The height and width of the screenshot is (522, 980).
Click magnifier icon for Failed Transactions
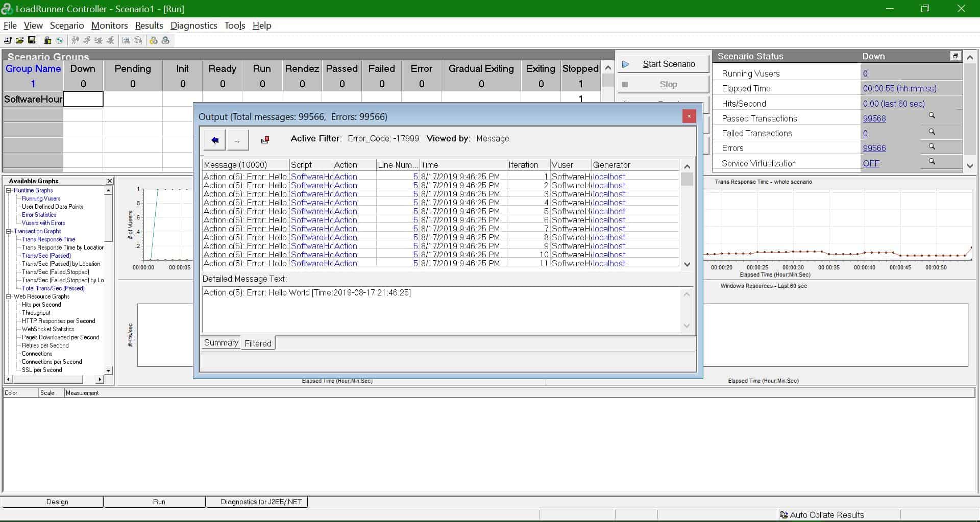coord(932,132)
